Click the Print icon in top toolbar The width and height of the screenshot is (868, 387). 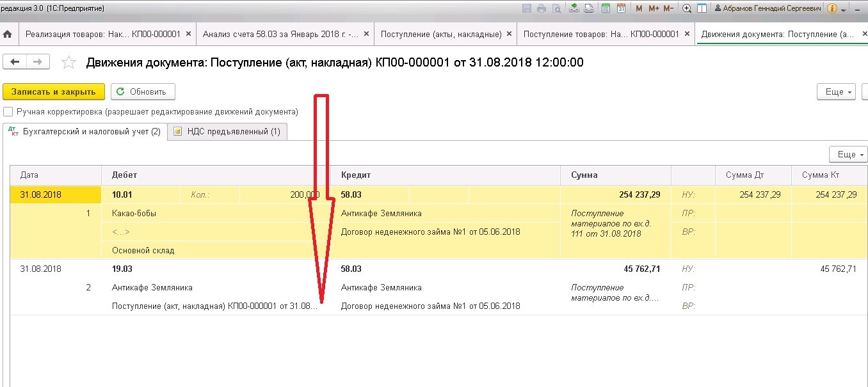(x=542, y=9)
